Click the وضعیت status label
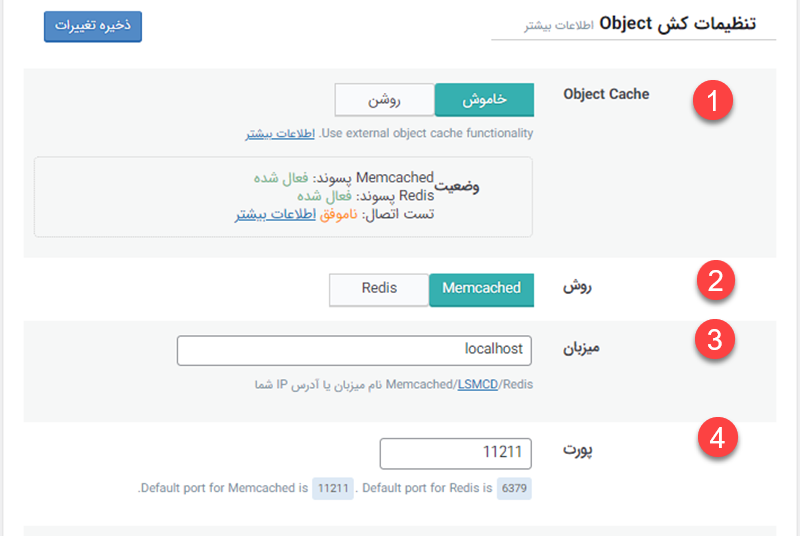This screenshot has height=536, width=800. coord(457,187)
